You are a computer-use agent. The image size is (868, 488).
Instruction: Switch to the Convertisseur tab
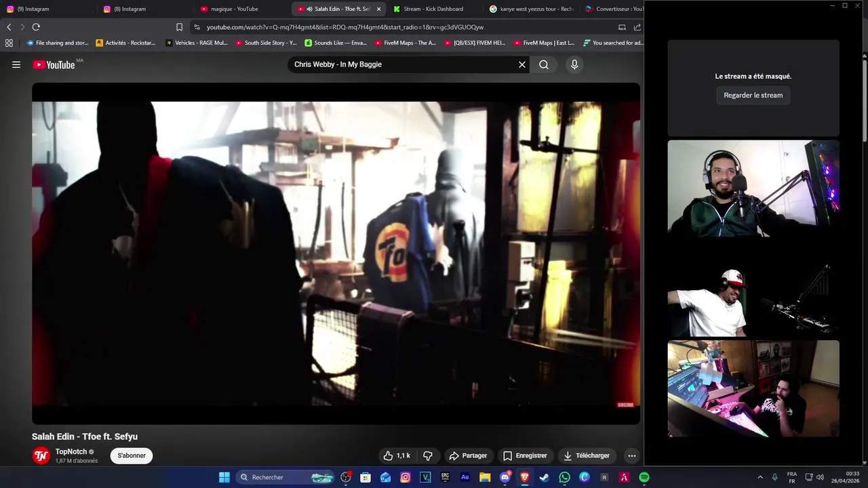coord(614,9)
